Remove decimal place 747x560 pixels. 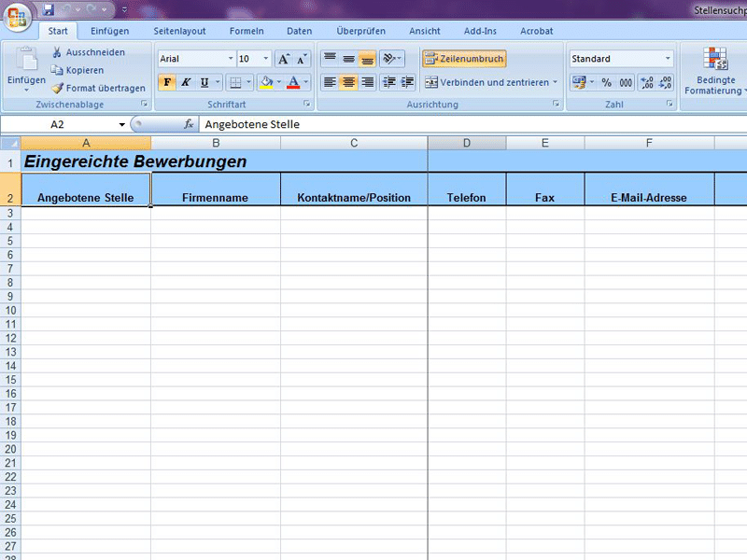tap(666, 82)
